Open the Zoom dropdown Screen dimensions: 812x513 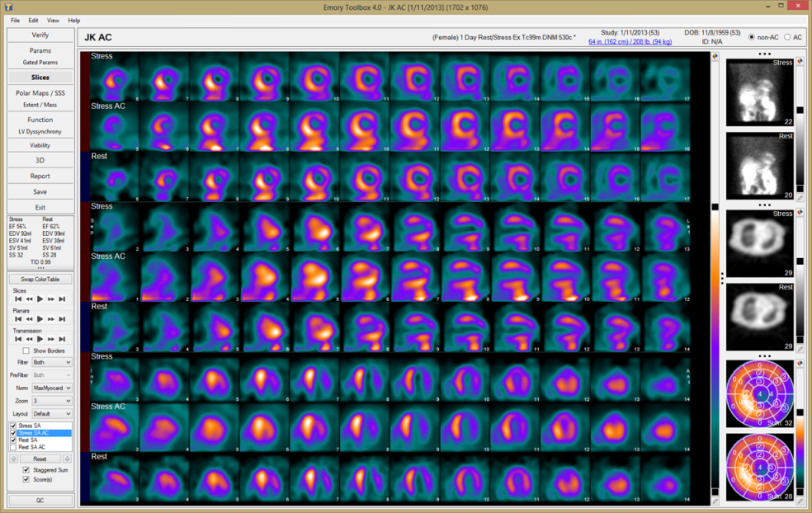point(52,401)
